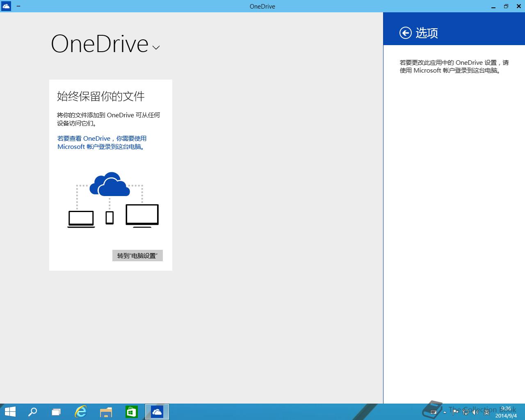Screen dimensions: 525x420
Task: Expand the OneDrive title dropdown chevron
Action: coord(156,48)
